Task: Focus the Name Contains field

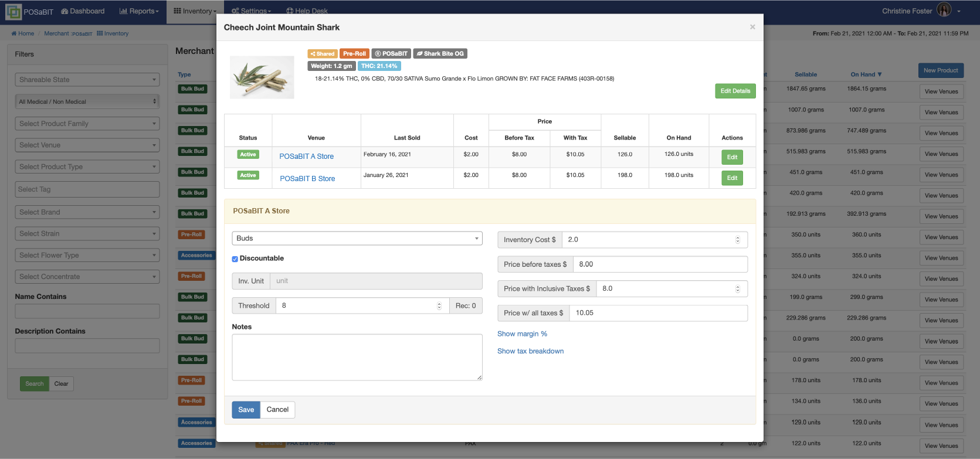Action: (x=87, y=311)
